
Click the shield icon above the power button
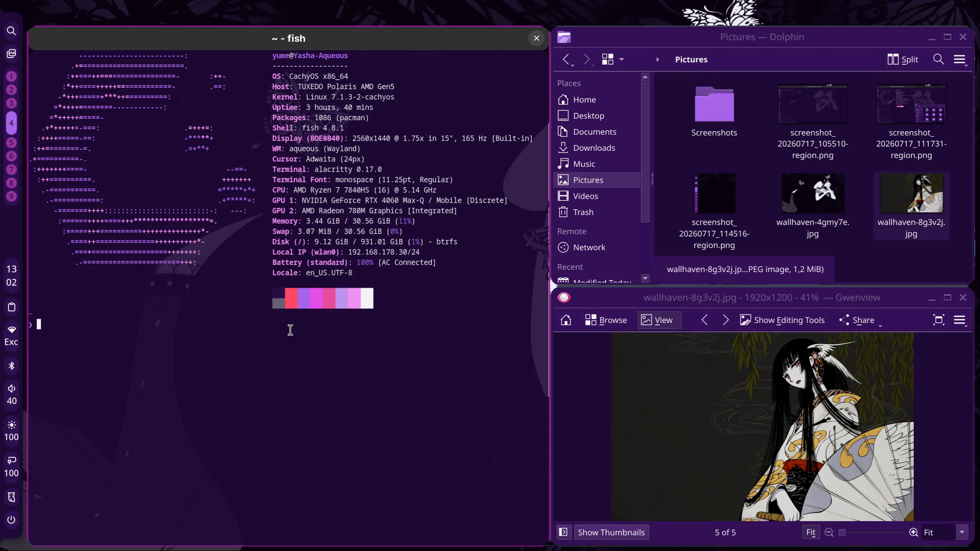(x=11, y=497)
